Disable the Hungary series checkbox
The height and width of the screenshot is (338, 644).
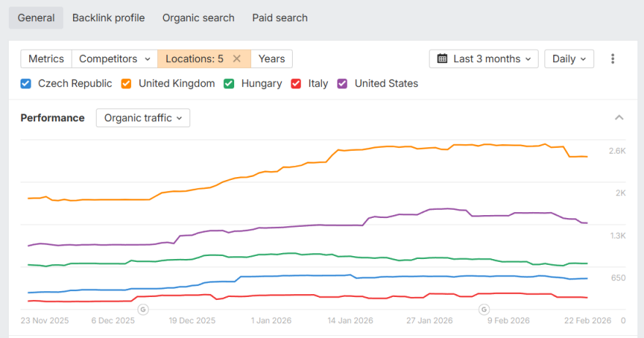point(229,83)
